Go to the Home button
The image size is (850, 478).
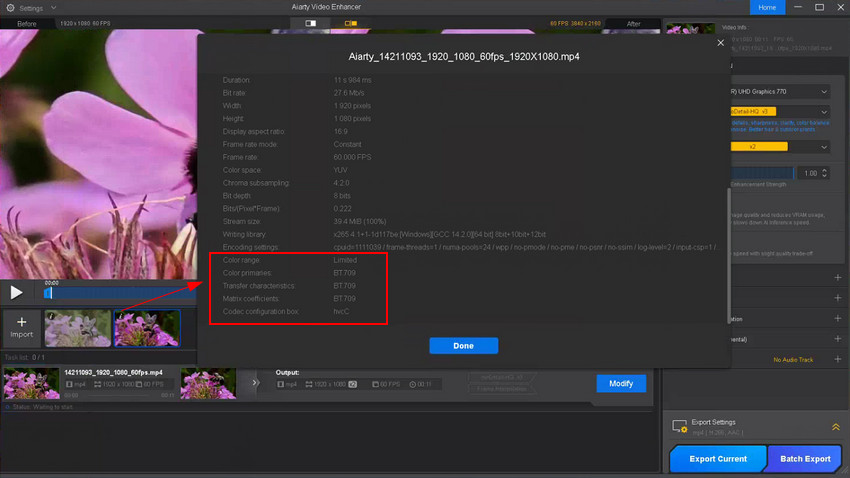[x=767, y=7]
